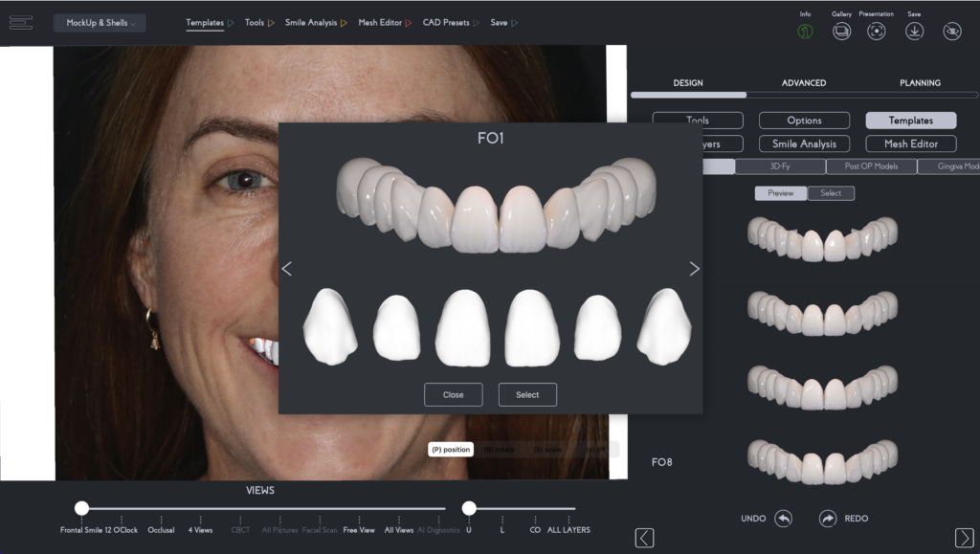This screenshot has width=980, height=554.
Task: Expand the Smile Analysis top menu
Action: 316,23
